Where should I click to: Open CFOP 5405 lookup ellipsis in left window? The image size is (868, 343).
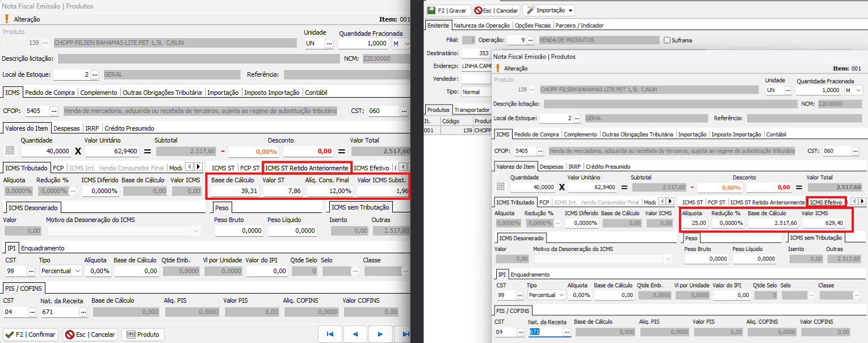[x=54, y=111]
